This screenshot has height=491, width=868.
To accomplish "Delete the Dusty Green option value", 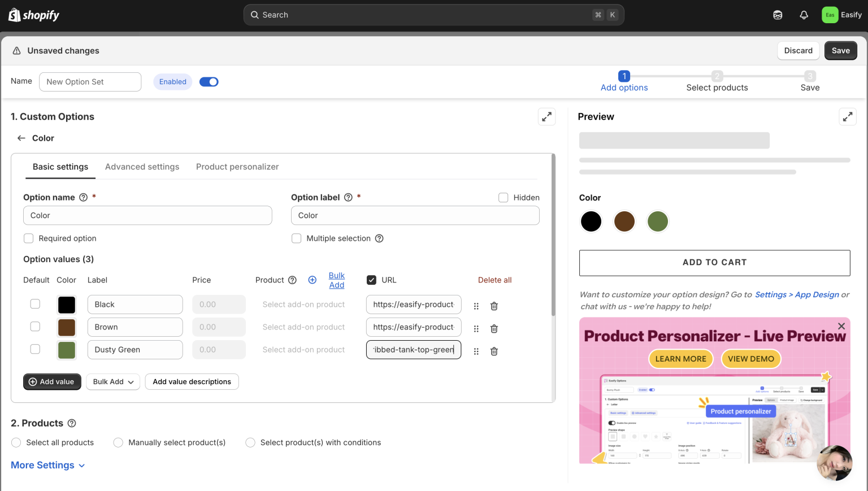I will 493,351.
